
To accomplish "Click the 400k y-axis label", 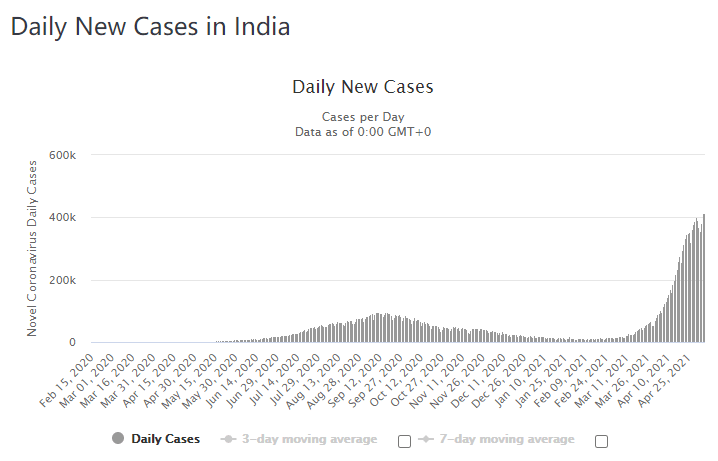I will point(63,217).
